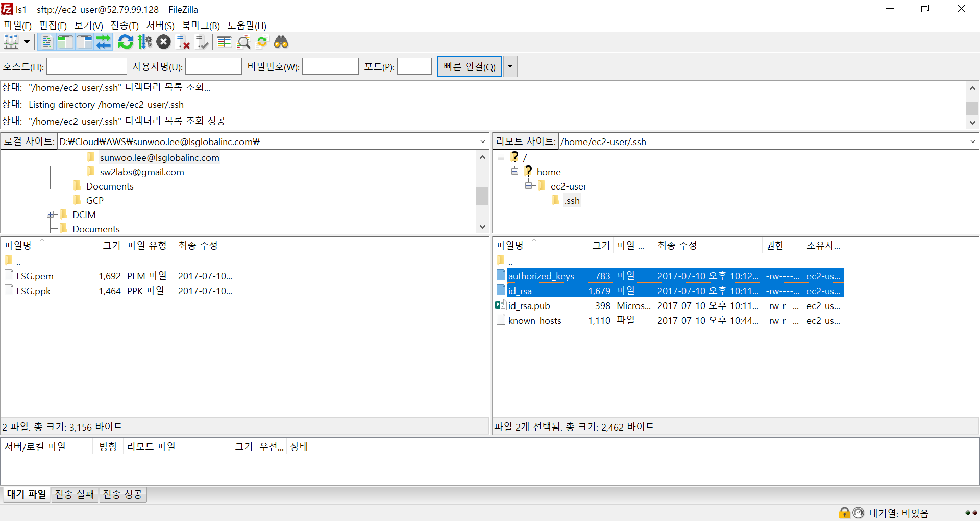Viewport: 980px width, 521px height.
Task: Focus the 사용자명 username field
Action: coord(213,66)
